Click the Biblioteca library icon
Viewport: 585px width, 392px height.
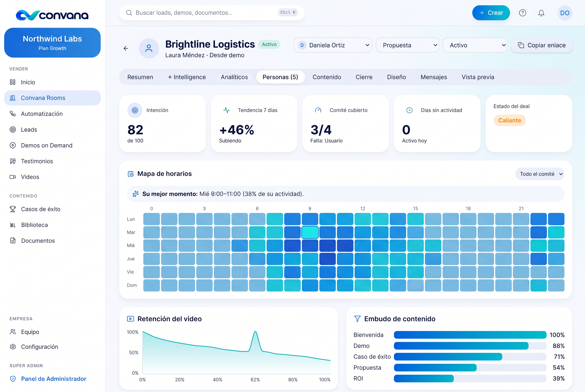tap(12, 225)
